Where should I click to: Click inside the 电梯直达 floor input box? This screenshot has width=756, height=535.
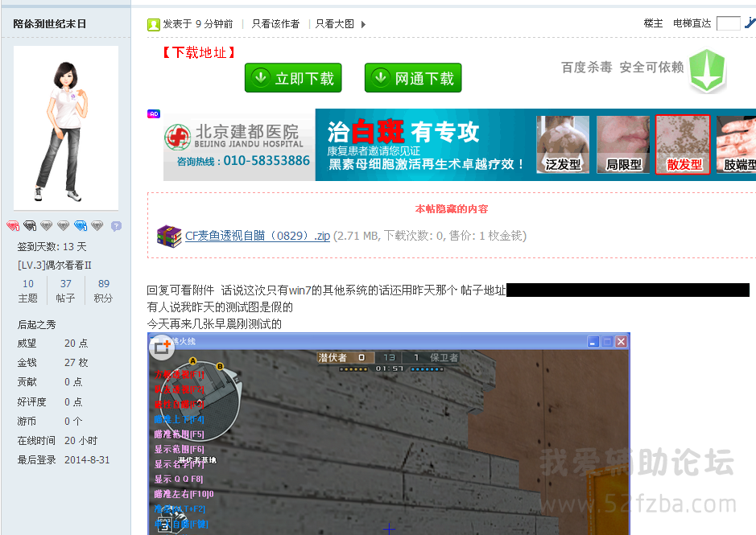[728, 23]
